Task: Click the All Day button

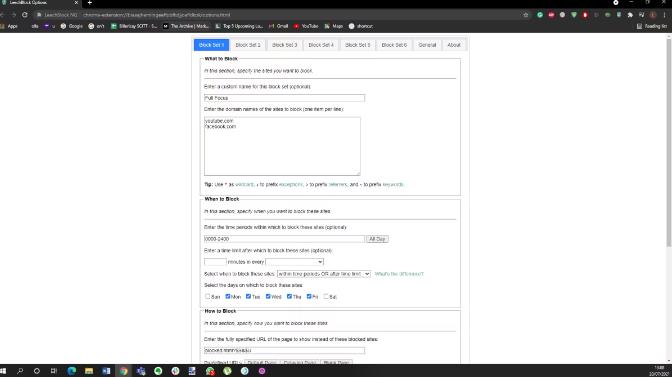Action: (377, 239)
